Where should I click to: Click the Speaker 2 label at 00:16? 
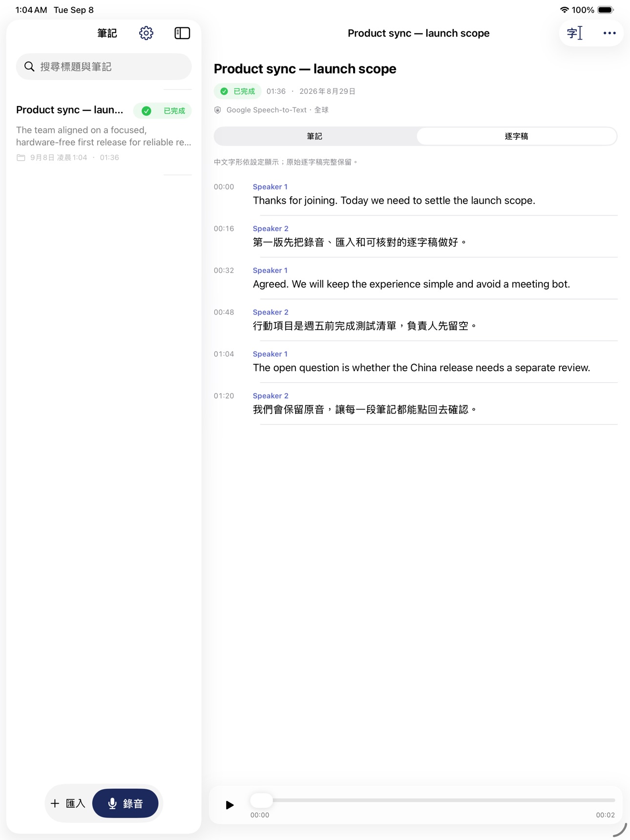(x=271, y=229)
